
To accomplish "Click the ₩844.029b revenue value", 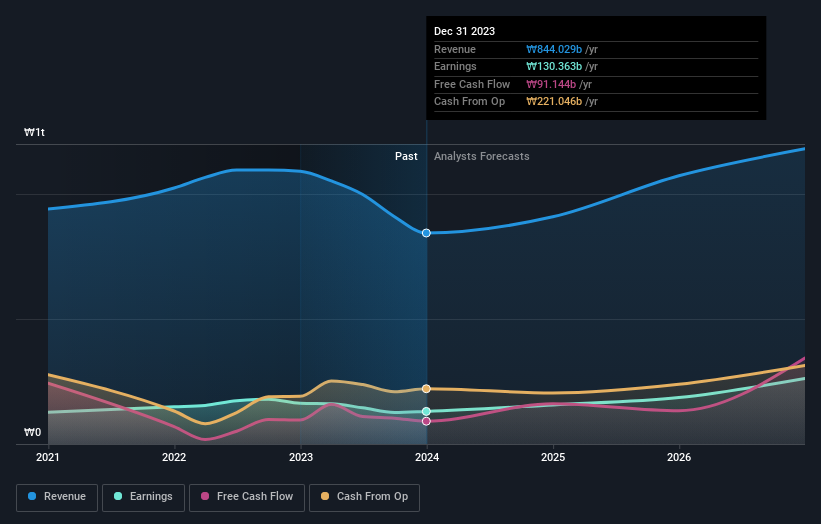I will [x=554, y=49].
